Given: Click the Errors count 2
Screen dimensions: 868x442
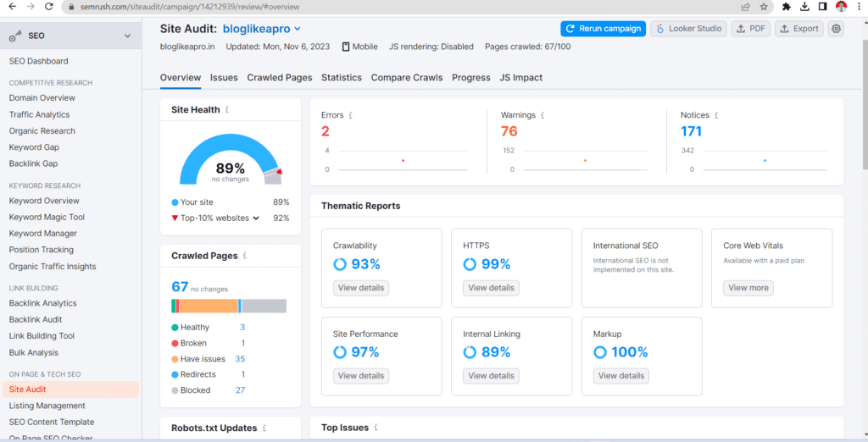Looking at the screenshot, I should 325,131.
